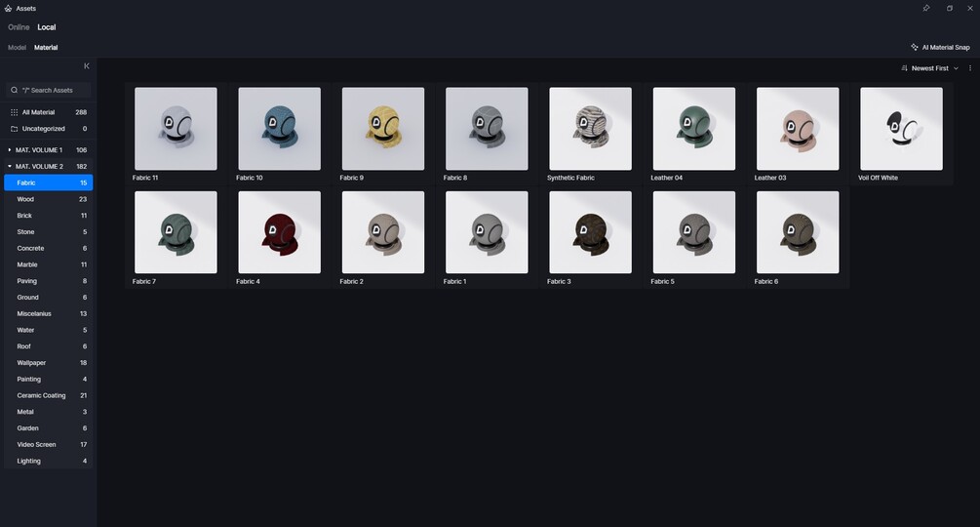This screenshot has width=980, height=527.
Task: Select the All Material grid icon
Action: tap(15, 112)
